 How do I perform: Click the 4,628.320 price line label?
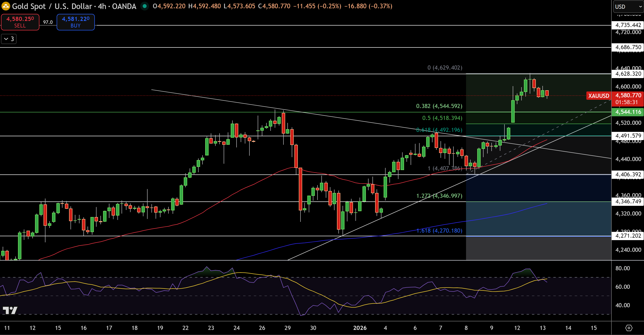(628, 74)
